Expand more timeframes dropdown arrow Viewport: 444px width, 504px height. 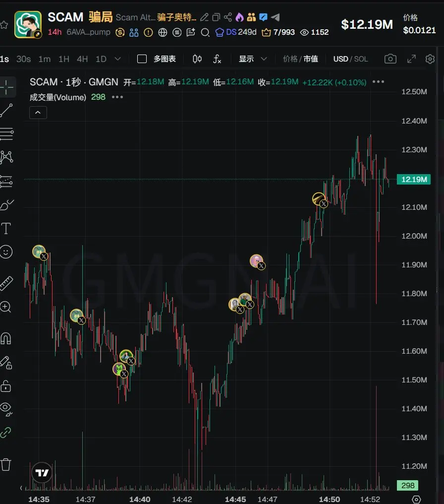tap(118, 59)
